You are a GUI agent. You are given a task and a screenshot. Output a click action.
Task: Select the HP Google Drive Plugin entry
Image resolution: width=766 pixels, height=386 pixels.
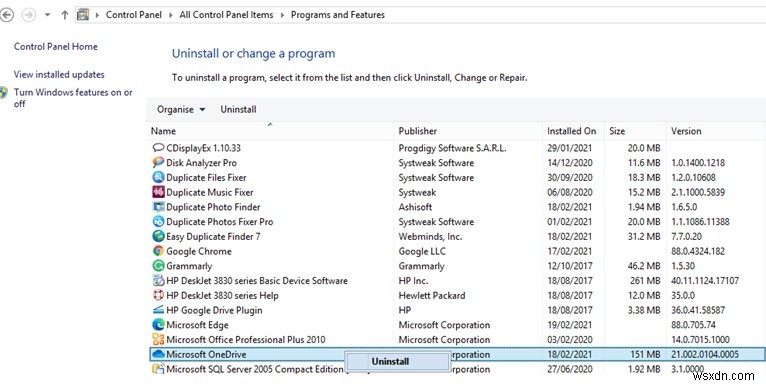[x=214, y=310]
